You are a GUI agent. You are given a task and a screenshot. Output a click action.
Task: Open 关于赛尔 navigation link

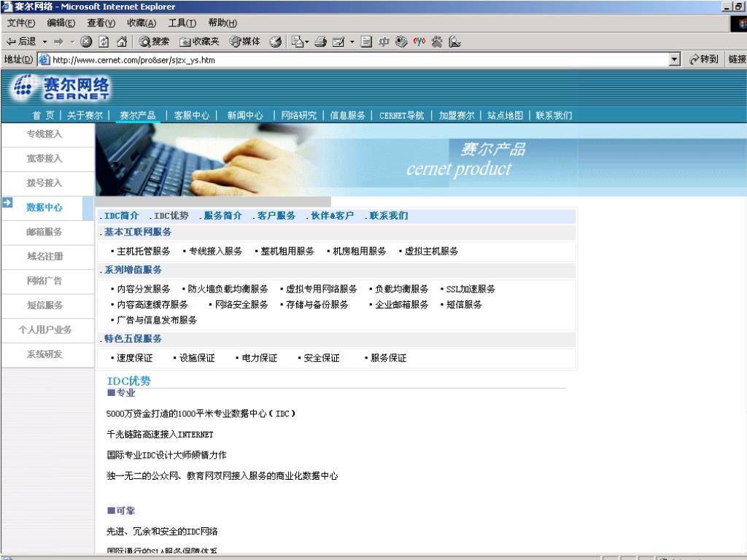[x=85, y=115]
